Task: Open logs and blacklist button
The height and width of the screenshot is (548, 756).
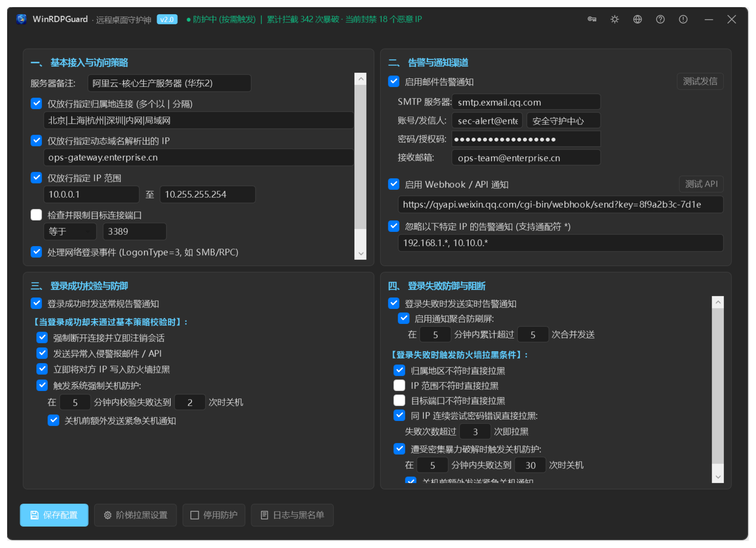Action: pos(292,515)
